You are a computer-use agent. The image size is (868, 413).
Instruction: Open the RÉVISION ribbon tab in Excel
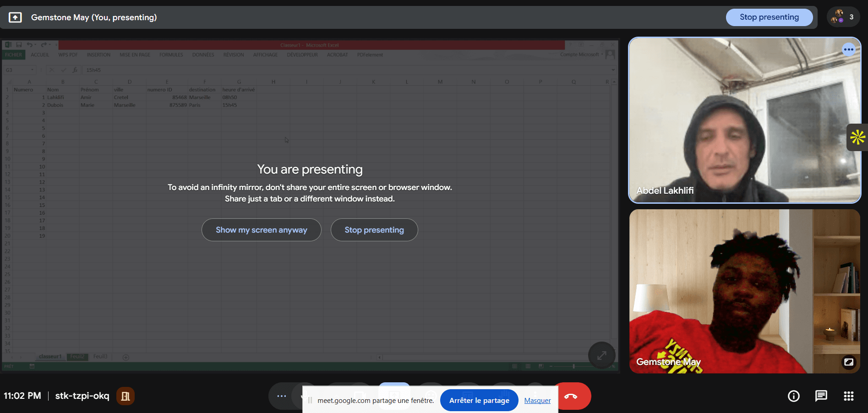(x=234, y=55)
